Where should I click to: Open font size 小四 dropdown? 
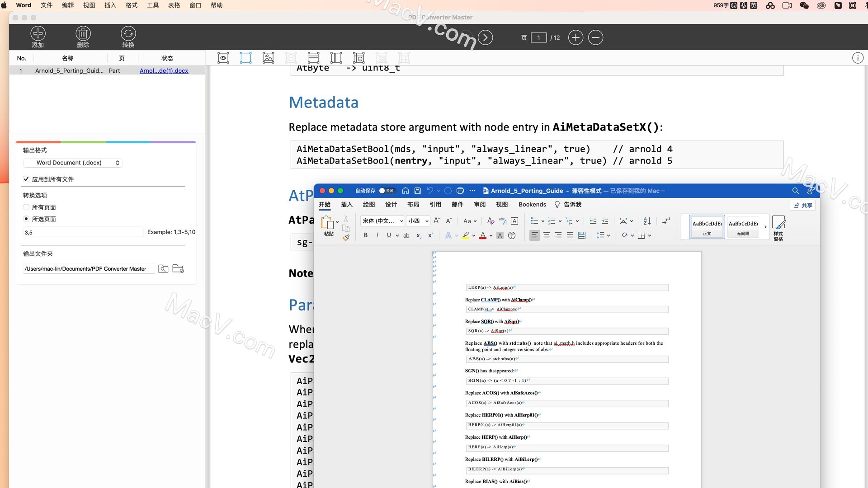418,221
